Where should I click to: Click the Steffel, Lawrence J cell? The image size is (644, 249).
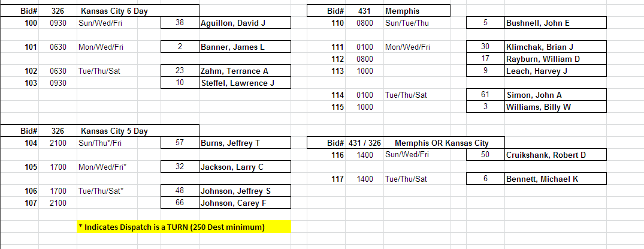point(244,83)
